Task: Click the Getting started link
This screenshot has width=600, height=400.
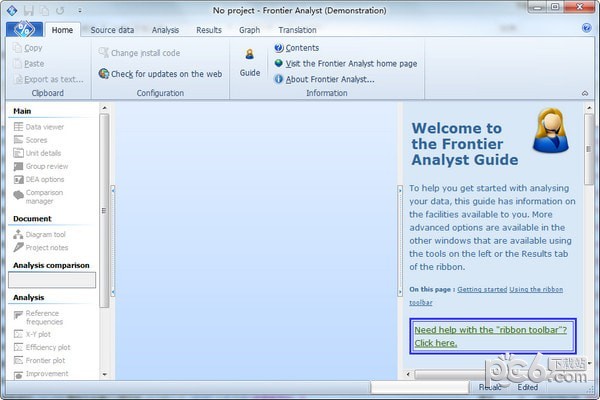Action: 482,289
